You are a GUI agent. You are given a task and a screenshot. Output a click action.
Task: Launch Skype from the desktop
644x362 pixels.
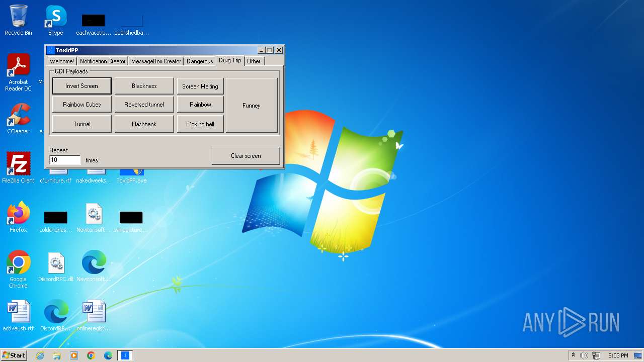(56, 20)
